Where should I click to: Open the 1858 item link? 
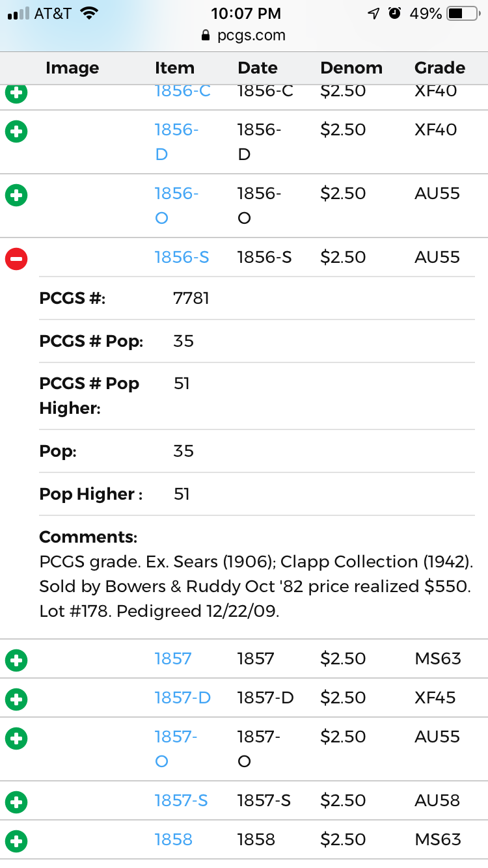click(x=173, y=840)
